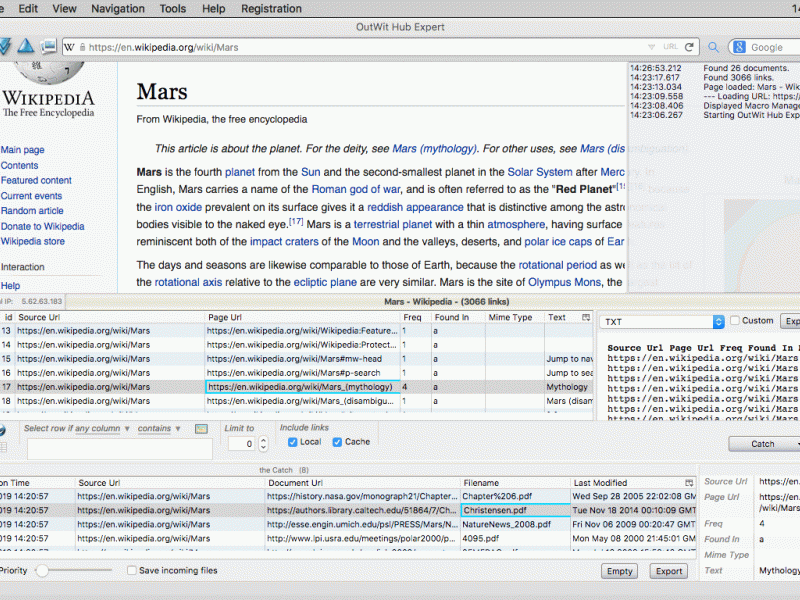Open the View menu
This screenshot has height=600, width=800.
64,9
